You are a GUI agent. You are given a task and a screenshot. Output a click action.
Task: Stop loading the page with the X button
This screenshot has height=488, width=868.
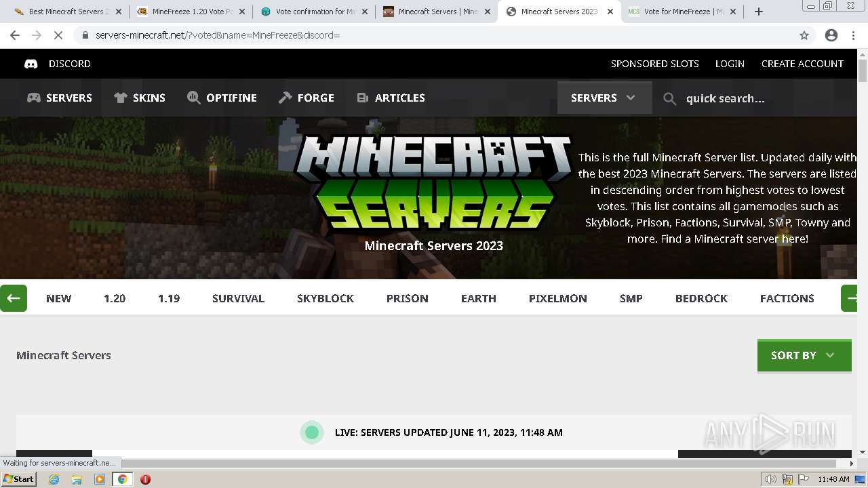58,35
